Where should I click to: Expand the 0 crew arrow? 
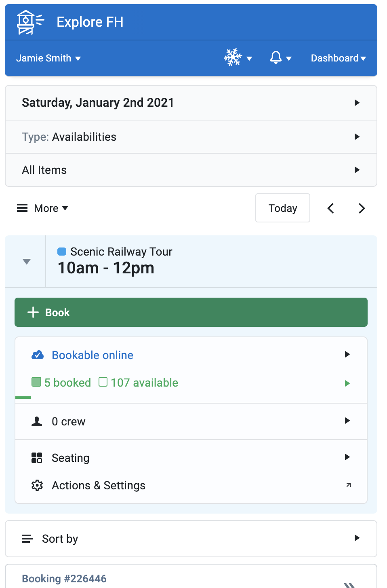click(x=347, y=421)
